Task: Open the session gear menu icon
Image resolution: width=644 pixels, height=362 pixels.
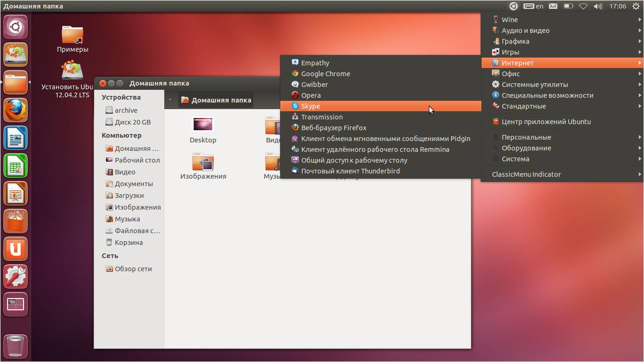Action: pyautogui.click(x=635, y=6)
